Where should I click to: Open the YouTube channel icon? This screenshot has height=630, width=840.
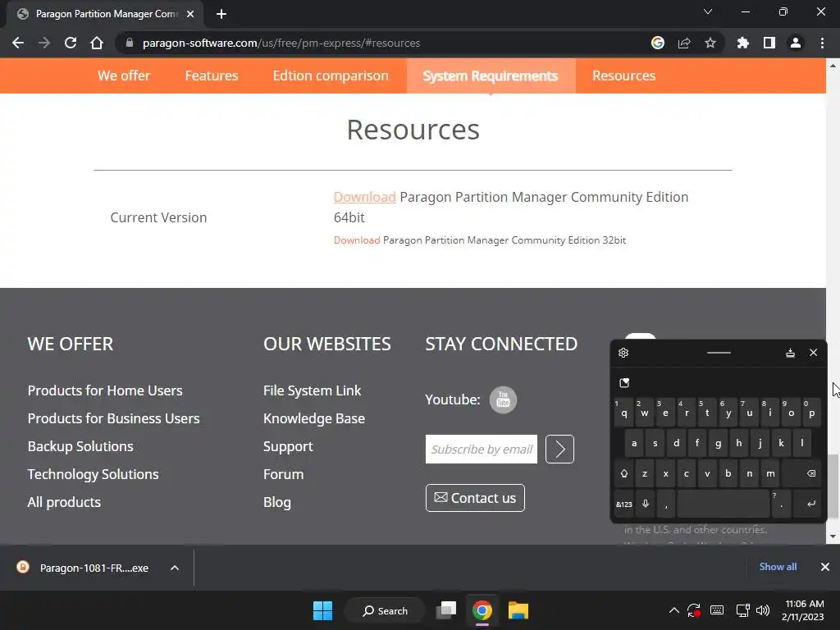[503, 399]
